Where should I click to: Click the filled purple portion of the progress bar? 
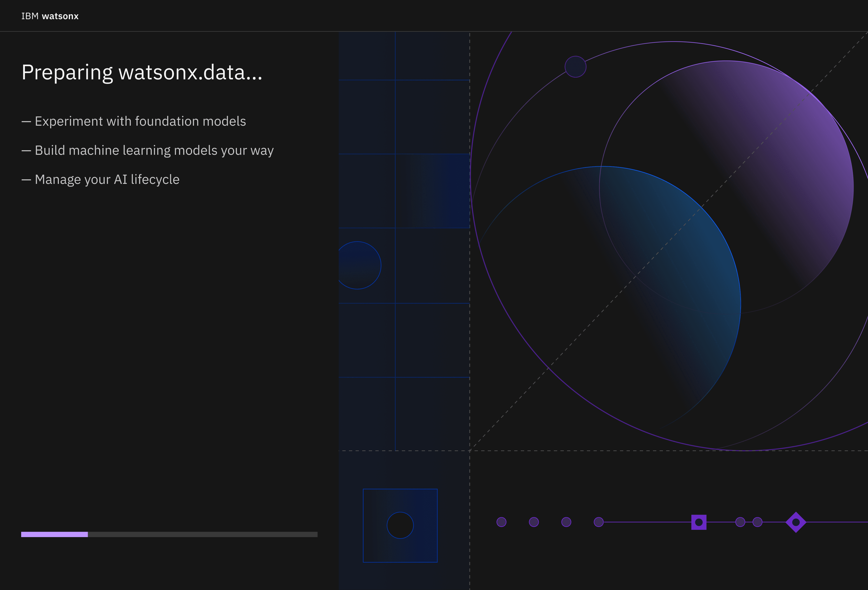point(54,534)
